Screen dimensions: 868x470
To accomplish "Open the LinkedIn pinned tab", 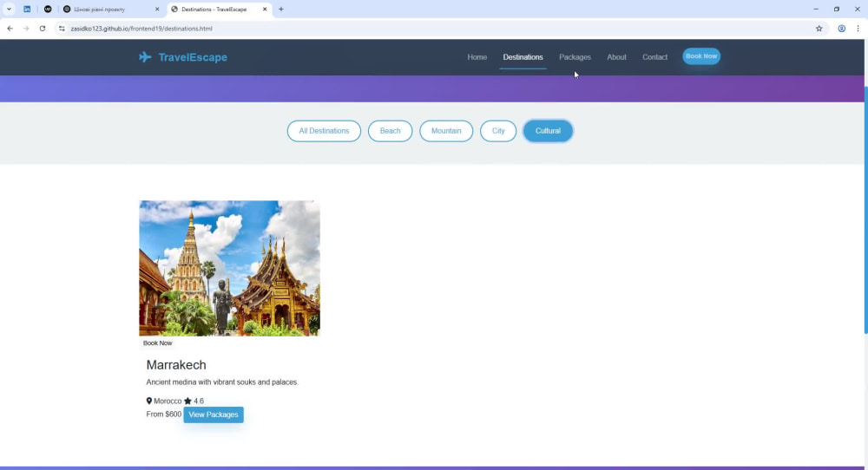I will [27, 10].
